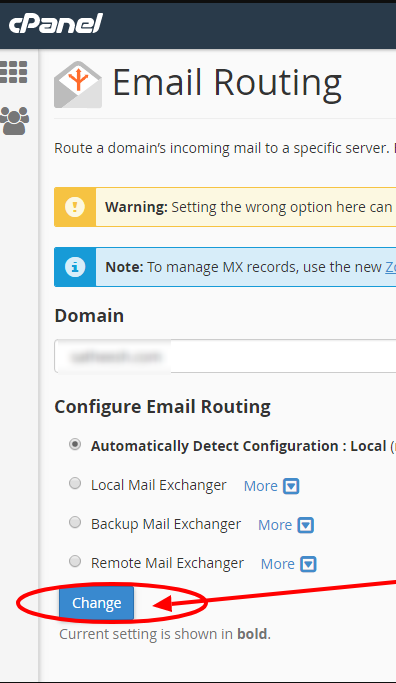Click the Email Routing page heading
396x683 pixels.
227,83
